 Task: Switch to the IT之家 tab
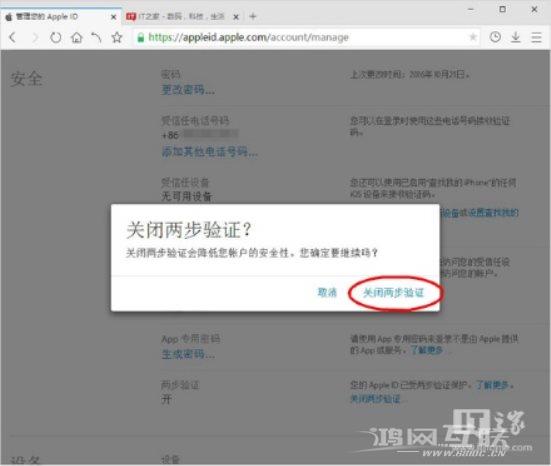click(x=183, y=17)
